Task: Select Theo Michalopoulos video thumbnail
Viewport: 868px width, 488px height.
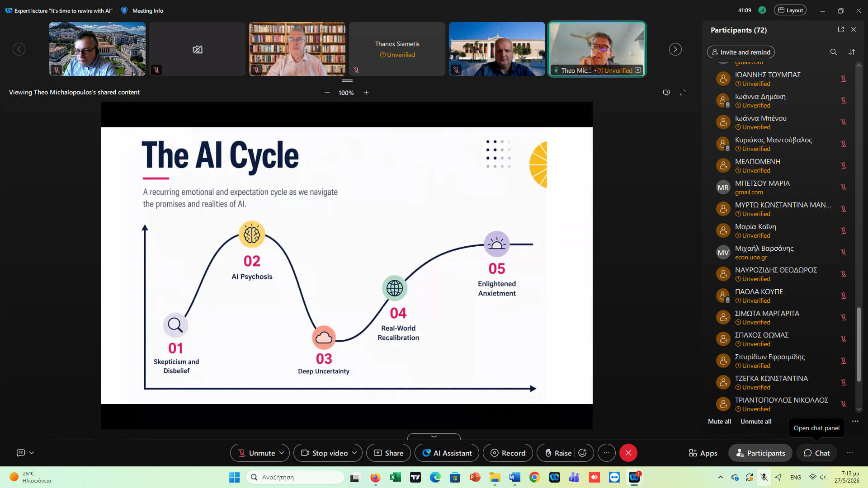Action: coord(597,49)
